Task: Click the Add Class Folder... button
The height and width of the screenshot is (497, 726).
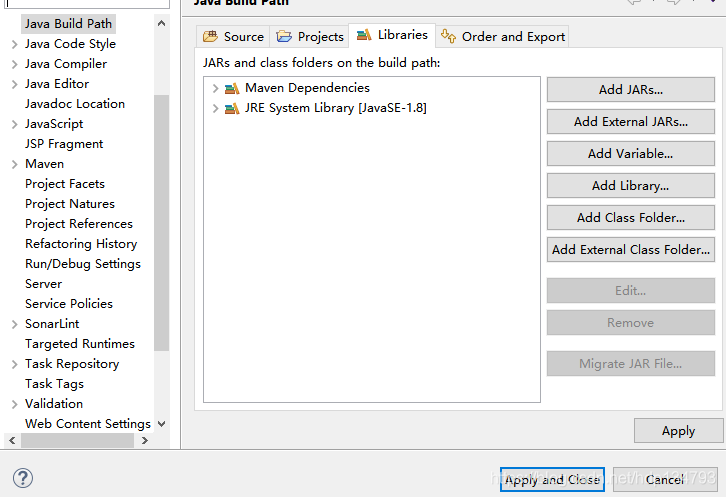Action: 631,217
